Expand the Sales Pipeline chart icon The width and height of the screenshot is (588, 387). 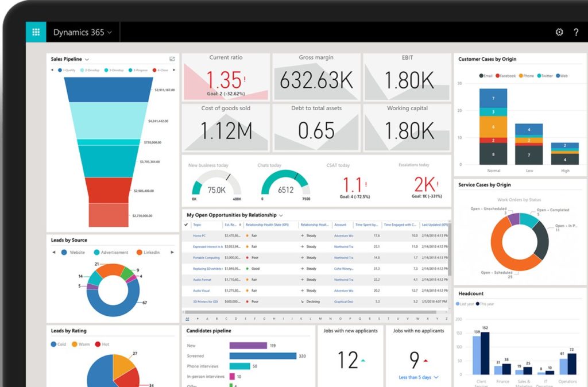coord(172,59)
